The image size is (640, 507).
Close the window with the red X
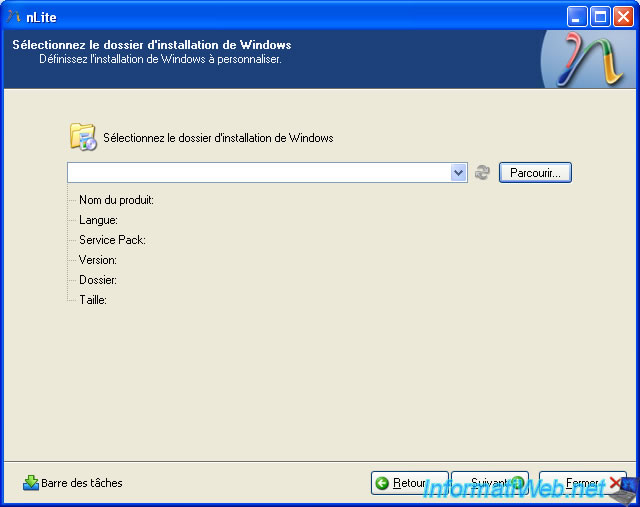[623, 17]
